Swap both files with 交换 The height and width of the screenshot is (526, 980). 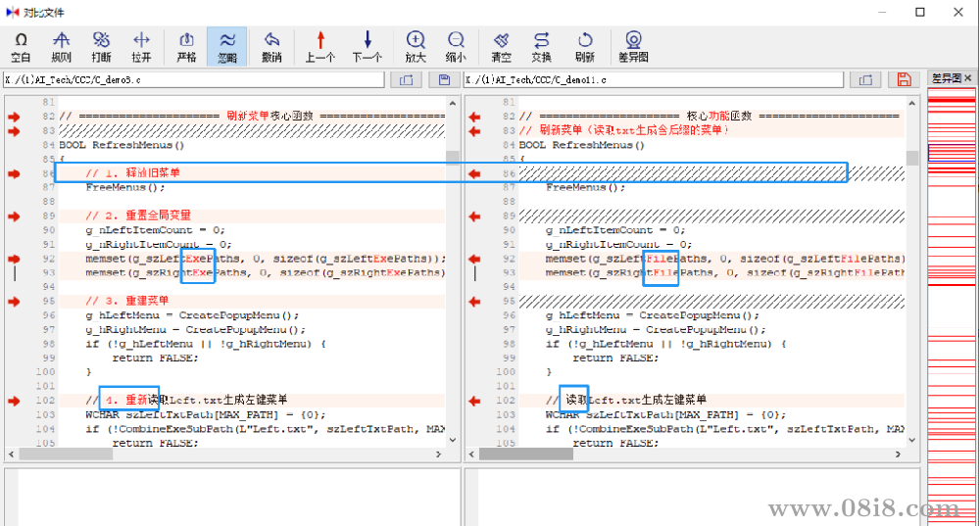point(541,46)
